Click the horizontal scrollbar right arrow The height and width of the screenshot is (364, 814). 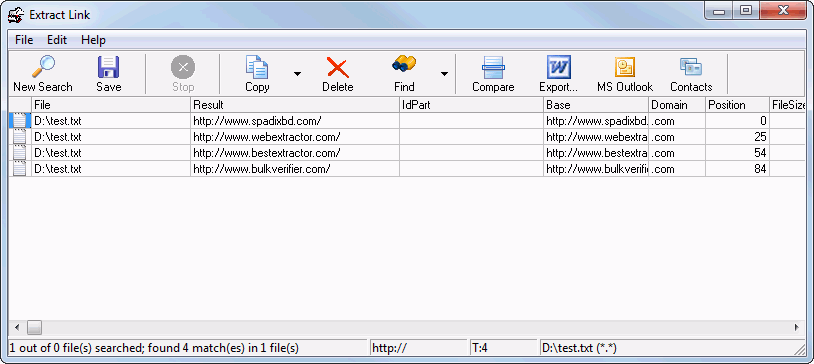(796, 327)
